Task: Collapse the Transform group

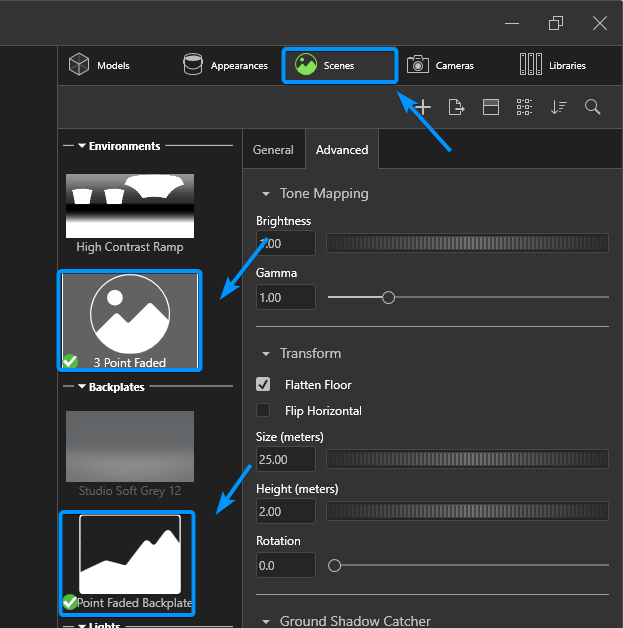Action: pos(265,354)
